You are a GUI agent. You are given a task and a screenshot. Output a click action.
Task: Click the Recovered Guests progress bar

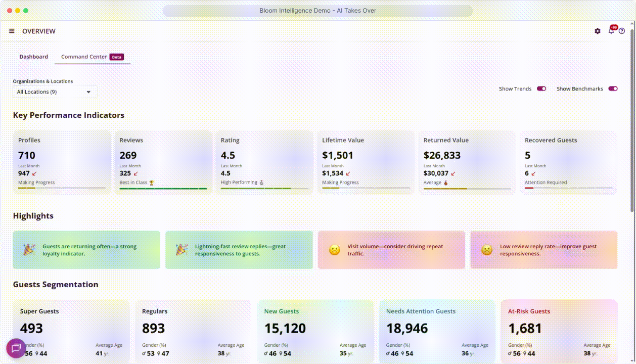click(568, 188)
